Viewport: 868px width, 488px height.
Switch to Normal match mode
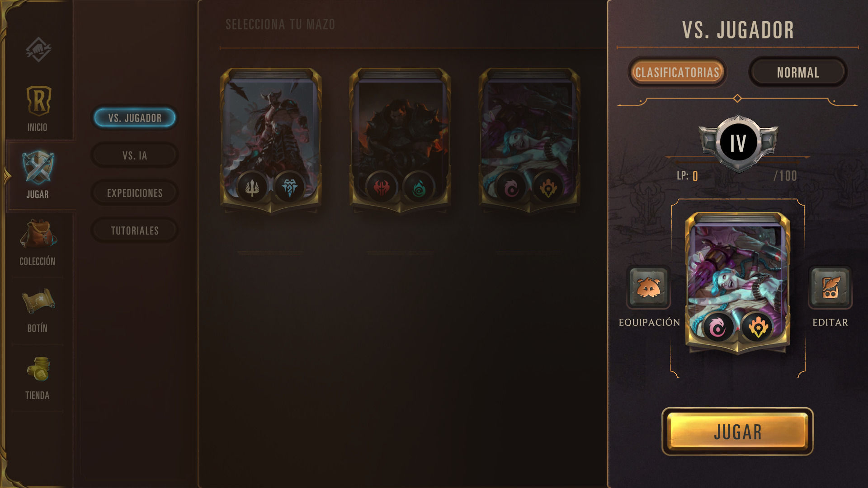coord(798,72)
